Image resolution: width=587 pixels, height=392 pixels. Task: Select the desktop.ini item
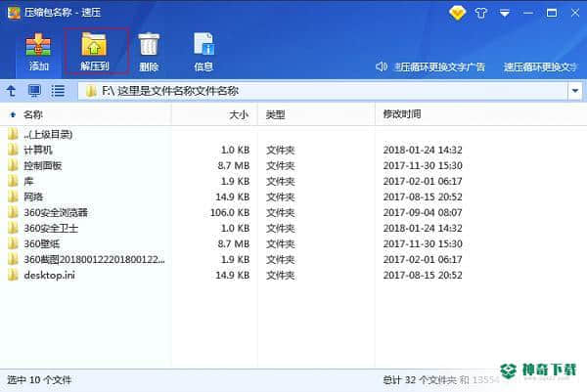coord(50,276)
